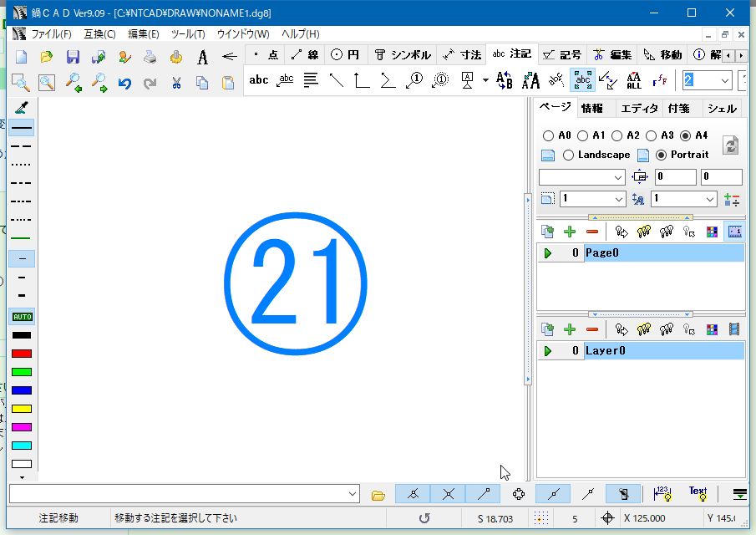The height and width of the screenshot is (535, 756).
Task: Select the abc text annotation tool
Action: click(258, 80)
